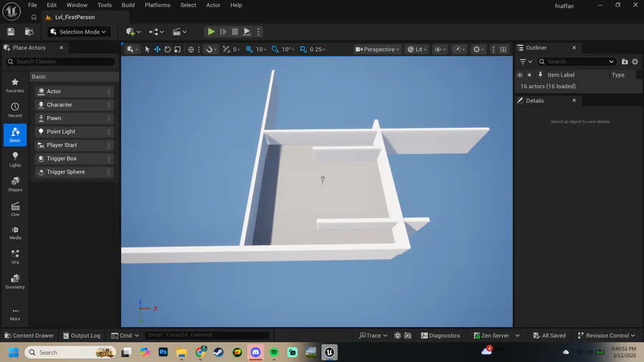Open the quick Add content cube menu

133,31
